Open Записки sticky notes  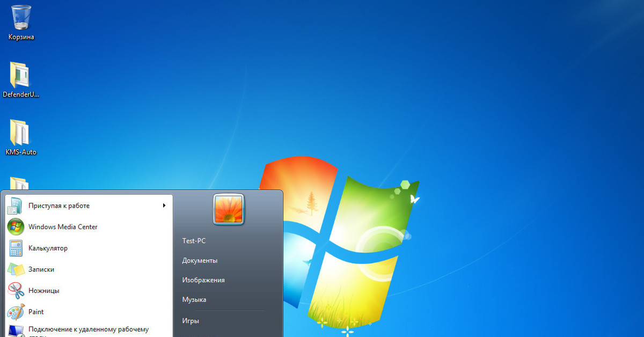click(89, 269)
